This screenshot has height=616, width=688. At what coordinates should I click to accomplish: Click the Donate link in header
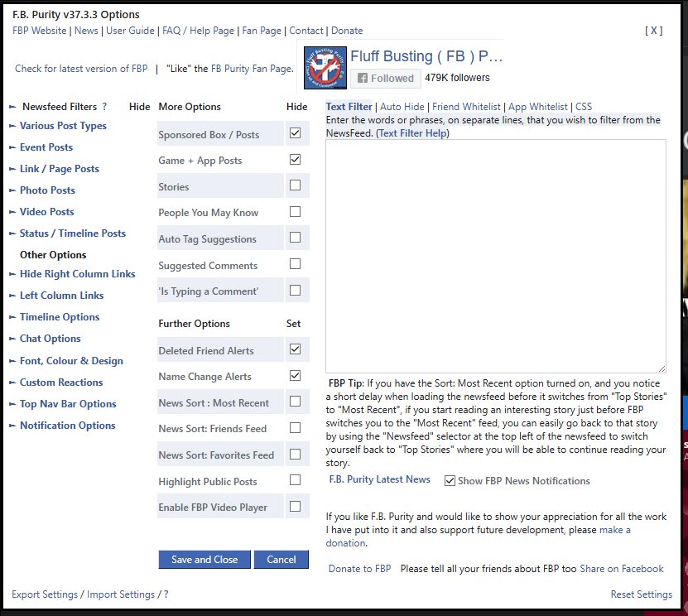(347, 31)
